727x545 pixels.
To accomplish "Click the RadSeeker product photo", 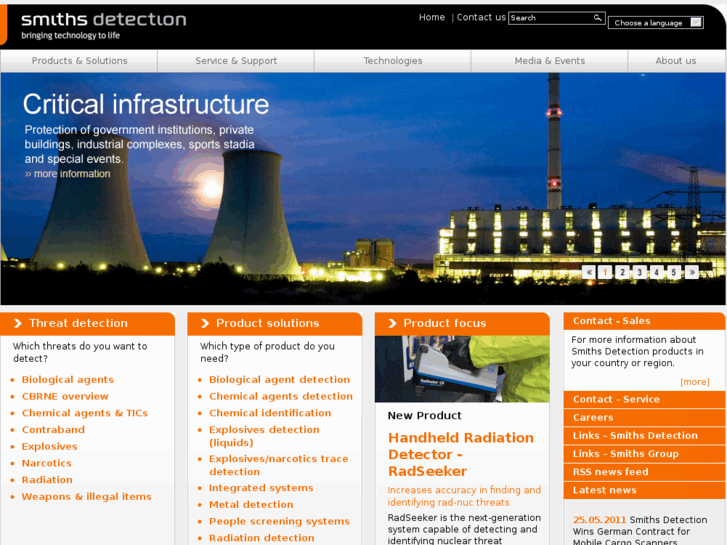I will point(462,369).
